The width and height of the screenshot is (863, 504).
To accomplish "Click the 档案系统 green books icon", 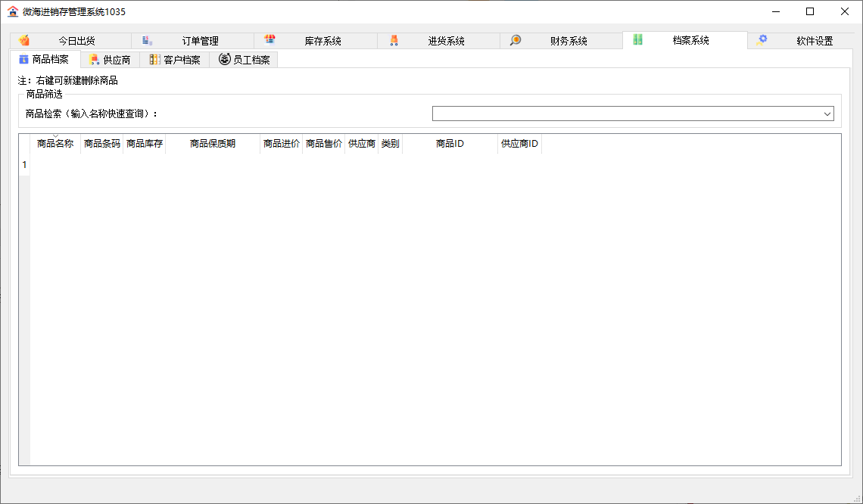I will [x=638, y=39].
